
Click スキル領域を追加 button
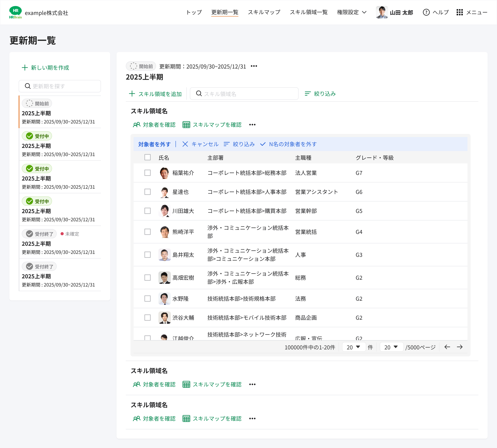coord(155,94)
